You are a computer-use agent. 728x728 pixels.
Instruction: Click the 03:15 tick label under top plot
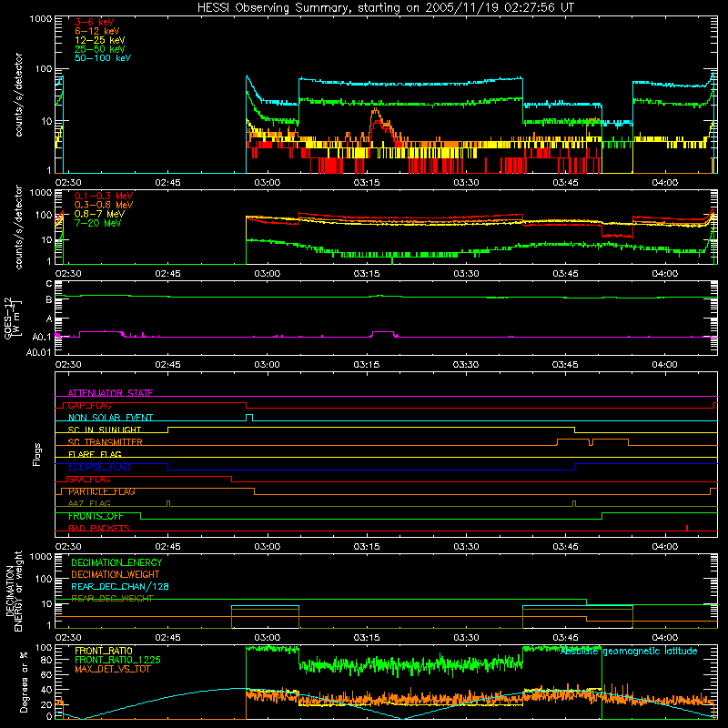(x=367, y=183)
